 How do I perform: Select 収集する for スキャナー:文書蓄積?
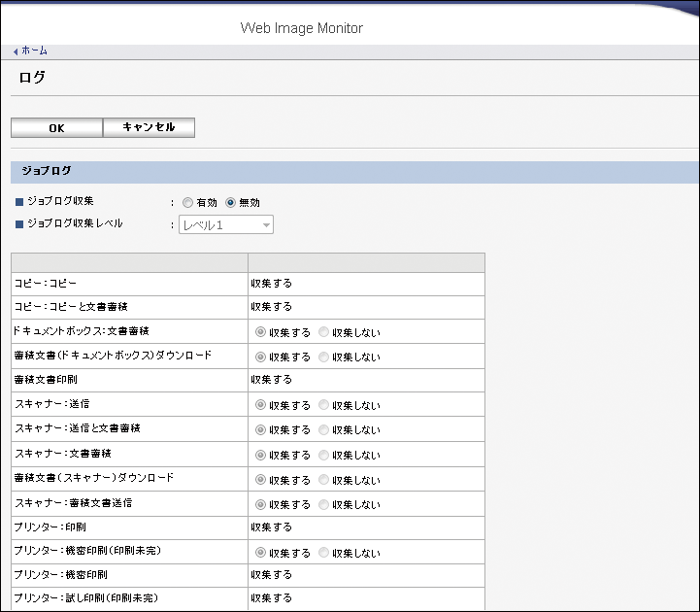pyautogui.click(x=260, y=455)
